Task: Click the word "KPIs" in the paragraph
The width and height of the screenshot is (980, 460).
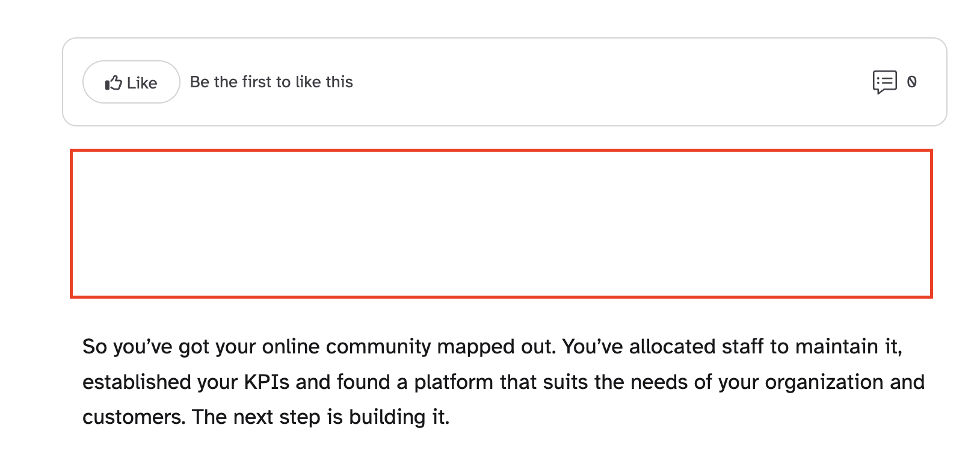Action: click(x=267, y=382)
